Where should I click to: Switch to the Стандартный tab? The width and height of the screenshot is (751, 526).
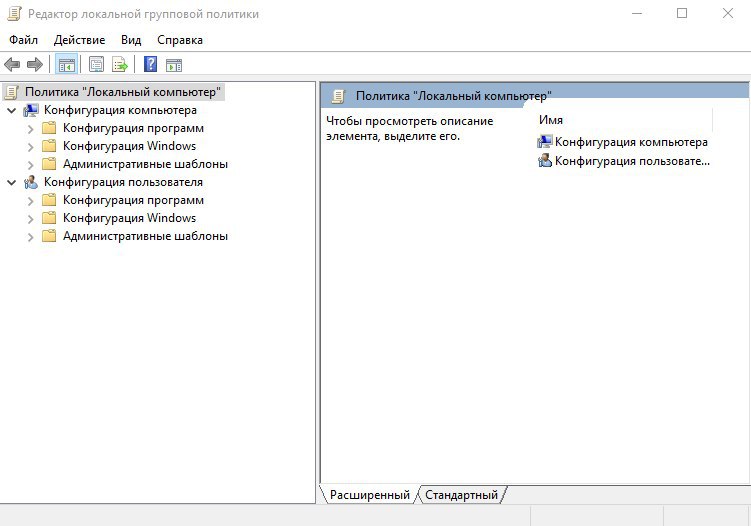[462, 494]
